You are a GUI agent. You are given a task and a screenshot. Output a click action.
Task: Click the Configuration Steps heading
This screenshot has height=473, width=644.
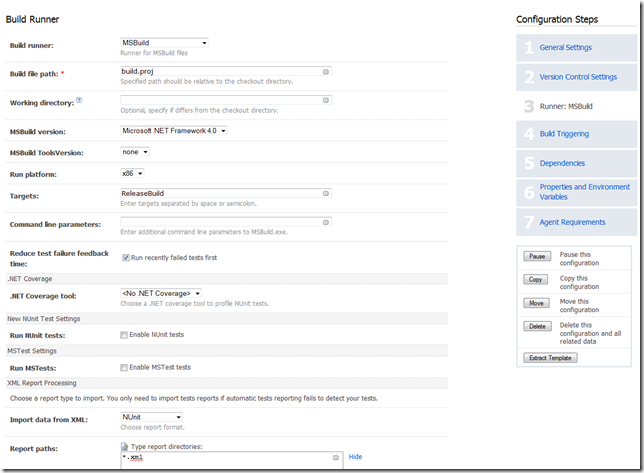click(557, 19)
